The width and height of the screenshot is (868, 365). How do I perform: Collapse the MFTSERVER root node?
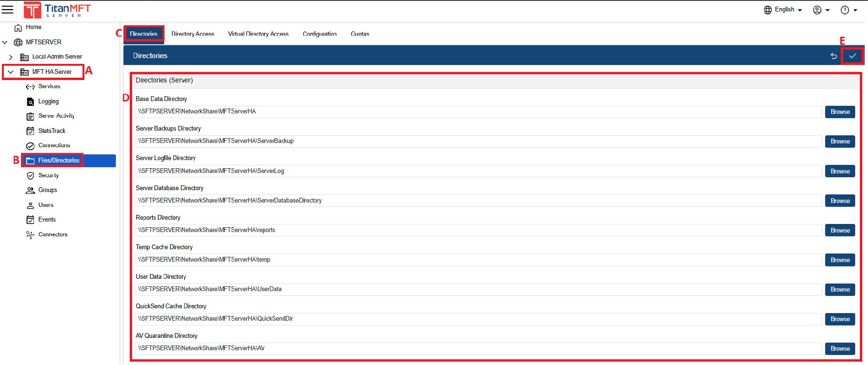coord(5,42)
